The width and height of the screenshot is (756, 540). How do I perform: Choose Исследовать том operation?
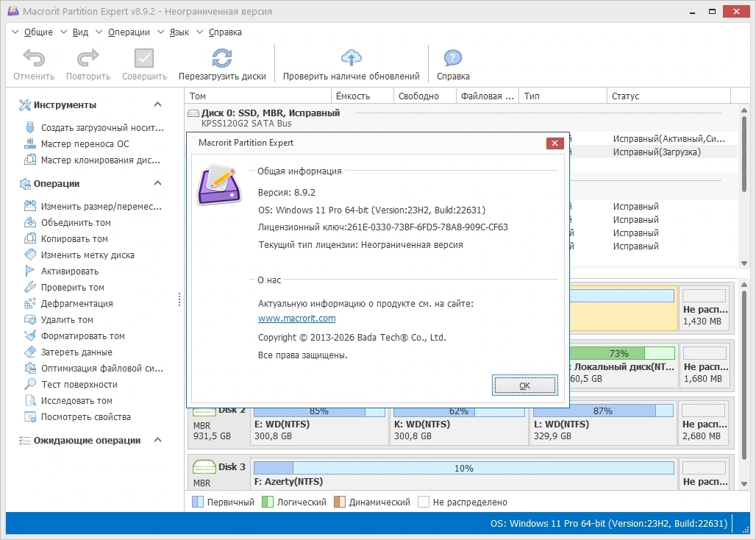(68, 401)
